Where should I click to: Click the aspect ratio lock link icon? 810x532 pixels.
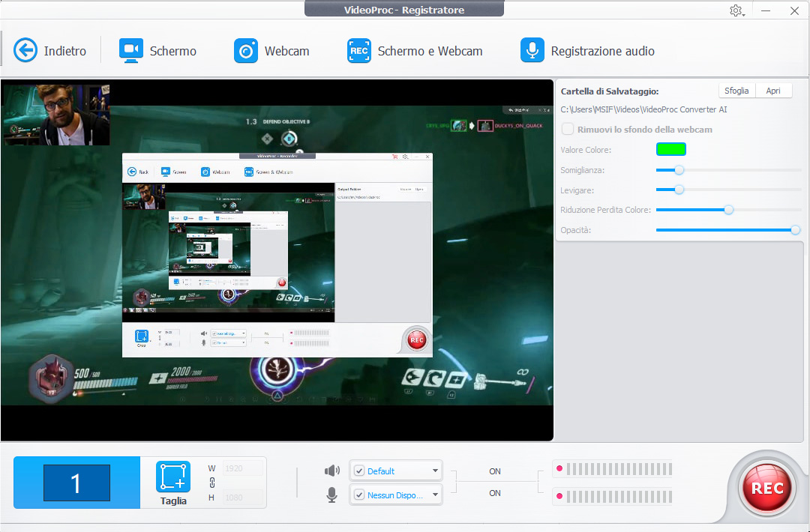click(212, 483)
